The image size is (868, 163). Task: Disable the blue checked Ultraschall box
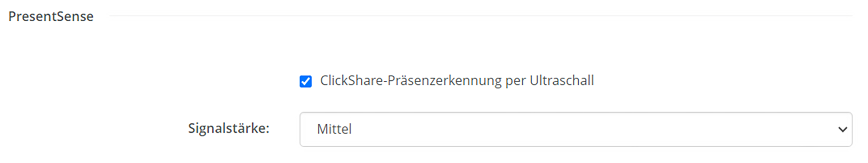click(306, 81)
